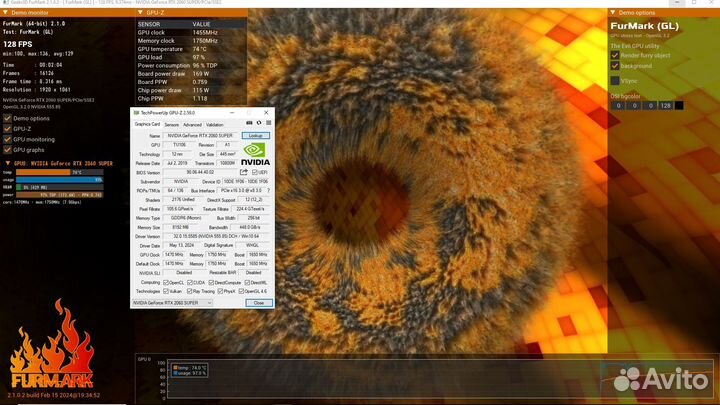Select the Graphics Card tab
The width and height of the screenshot is (720, 405).
[x=147, y=124]
